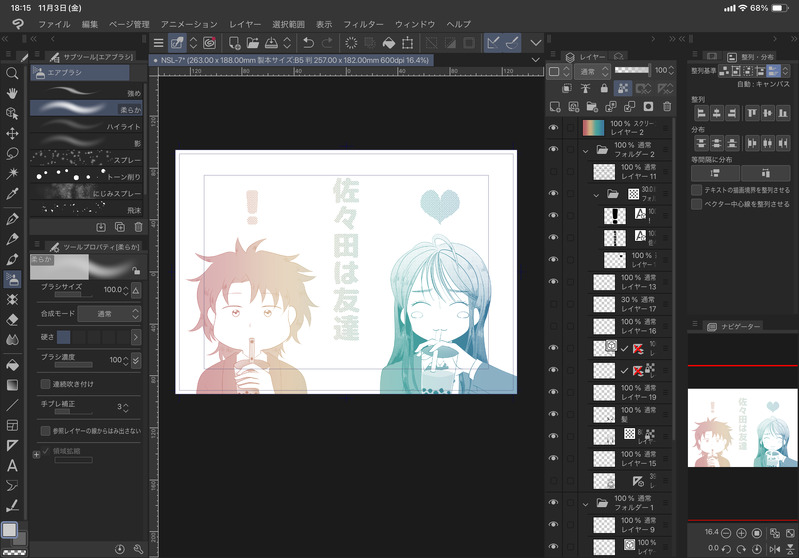
Task: Click the Undo arrow in command bar
Action: (308, 43)
